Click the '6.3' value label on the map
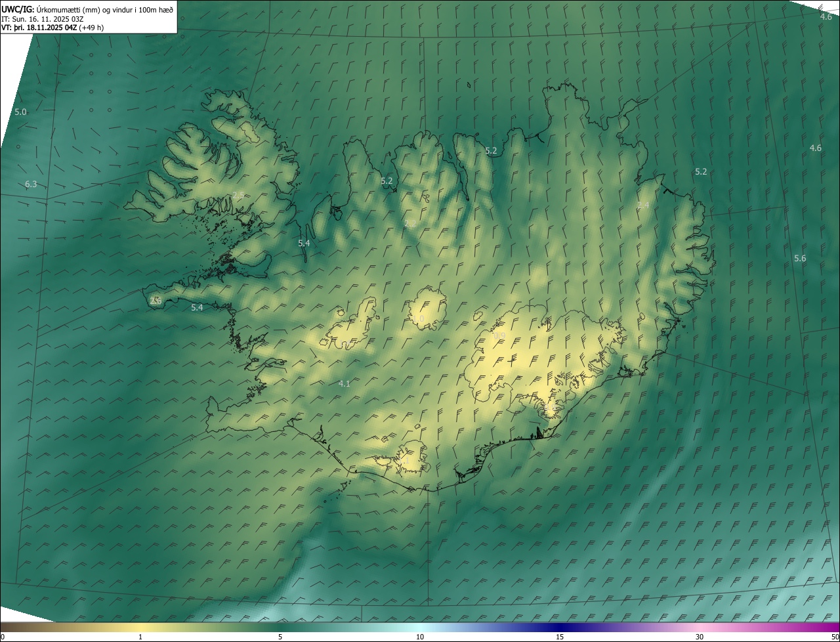This screenshot has height=642, width=840. click(31, 184)
